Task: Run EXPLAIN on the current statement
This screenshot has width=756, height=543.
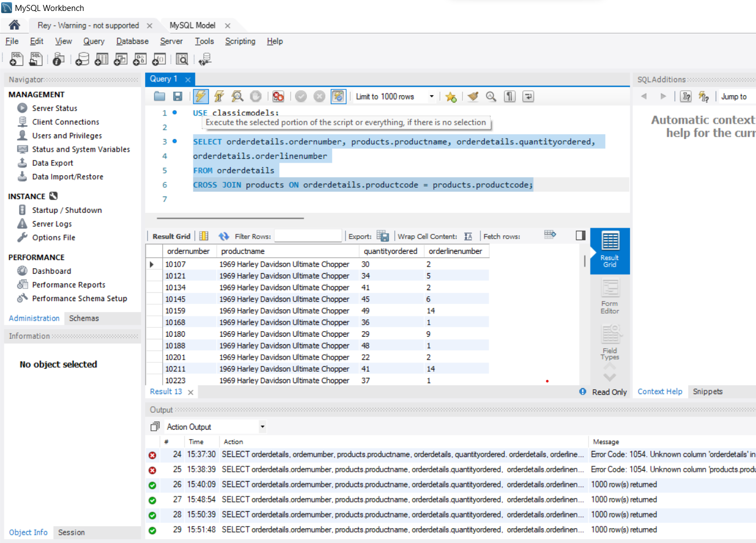Action: (237, 96)
